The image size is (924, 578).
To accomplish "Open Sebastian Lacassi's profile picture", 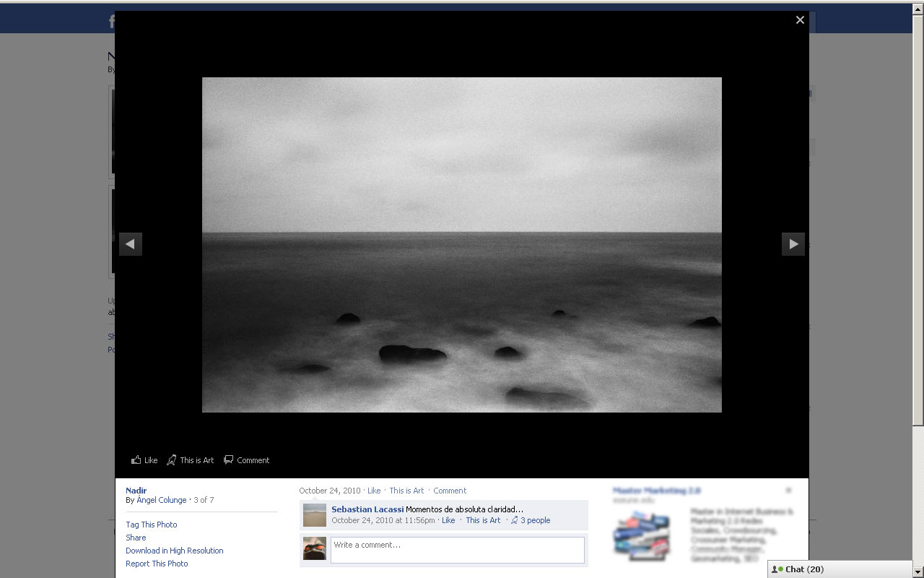I will tap(315, 515).
